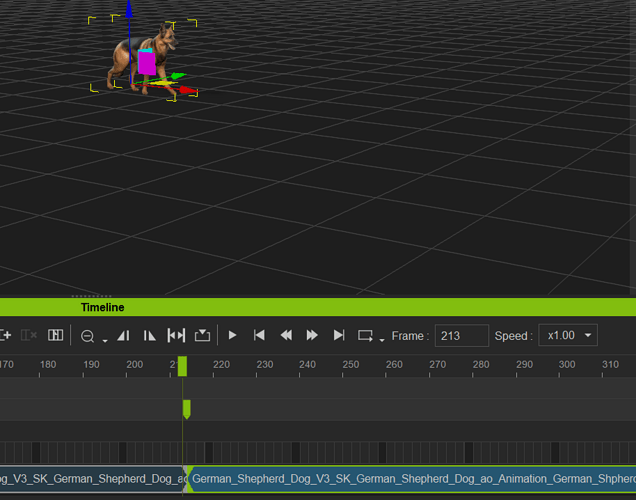Click the Timeline panel title bar

coord(318,307)
